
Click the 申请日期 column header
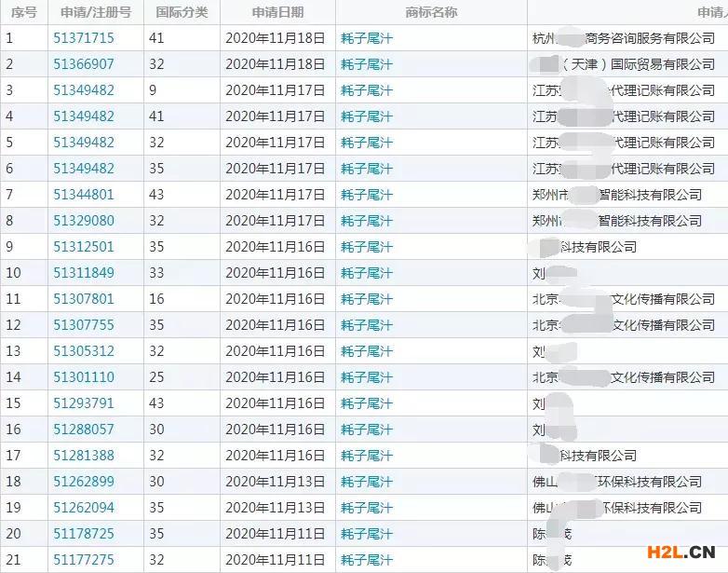276,12
